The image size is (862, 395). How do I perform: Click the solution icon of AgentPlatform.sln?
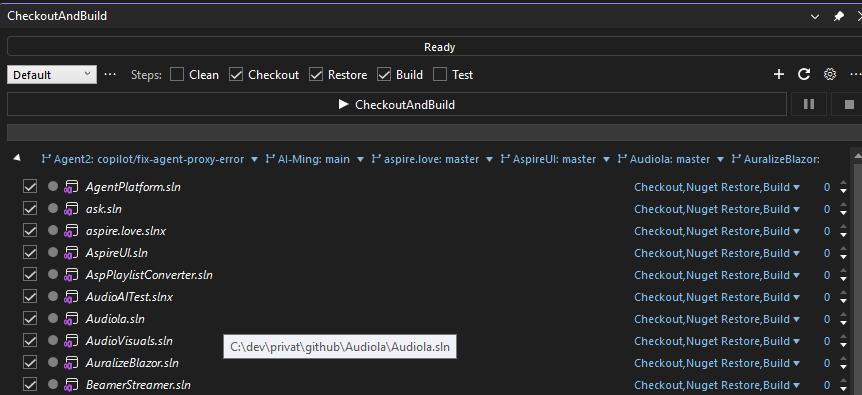click(71, 187)
